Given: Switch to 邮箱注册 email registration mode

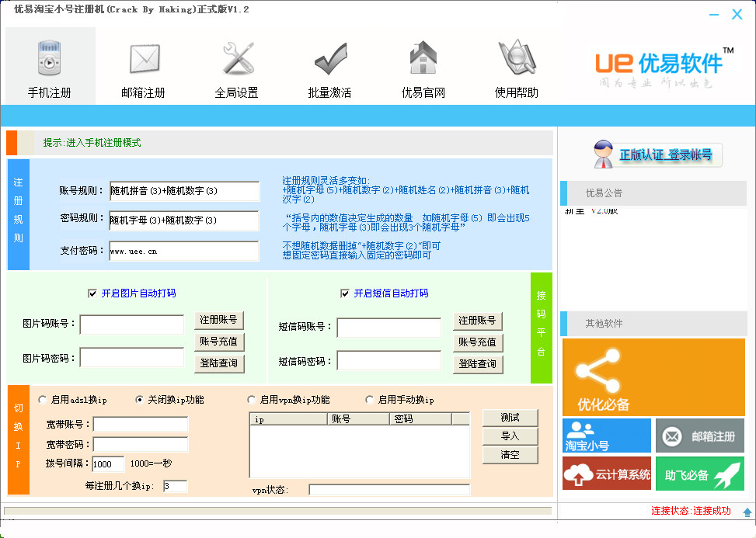Looking at the screenshot, I should [144, 66].
